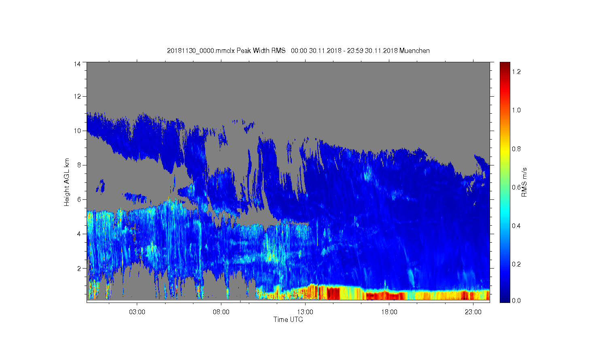Select the 23:00 time tick label

tap(473, 312)
